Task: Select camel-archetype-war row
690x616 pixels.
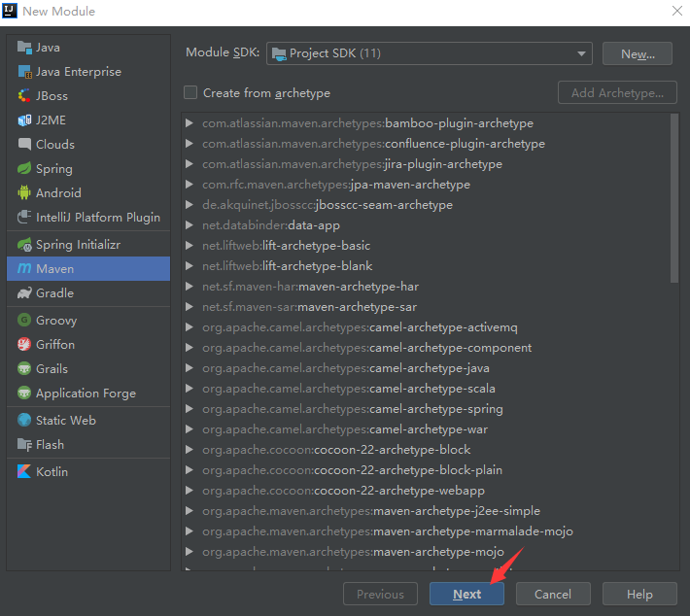Action: [425, 429]
